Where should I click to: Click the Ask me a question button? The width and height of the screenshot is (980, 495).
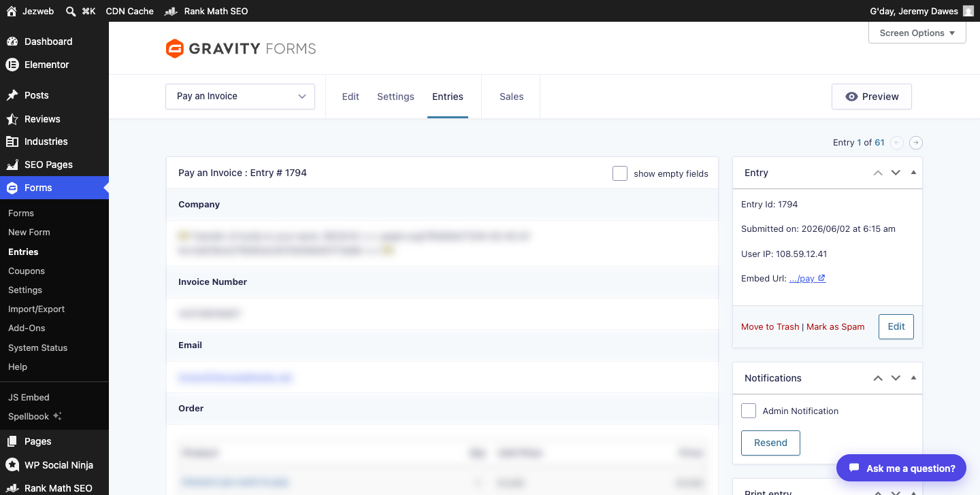(x=902, y=468)
